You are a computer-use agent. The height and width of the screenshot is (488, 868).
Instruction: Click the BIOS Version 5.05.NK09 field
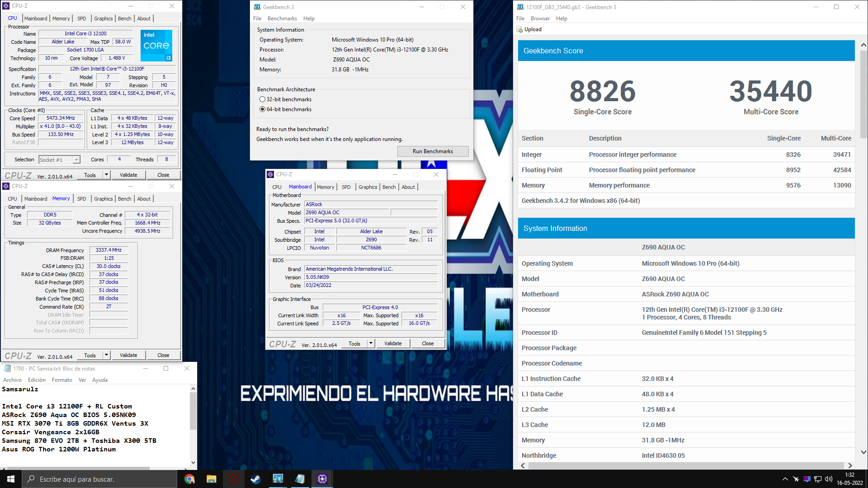[x=371, y=277]
